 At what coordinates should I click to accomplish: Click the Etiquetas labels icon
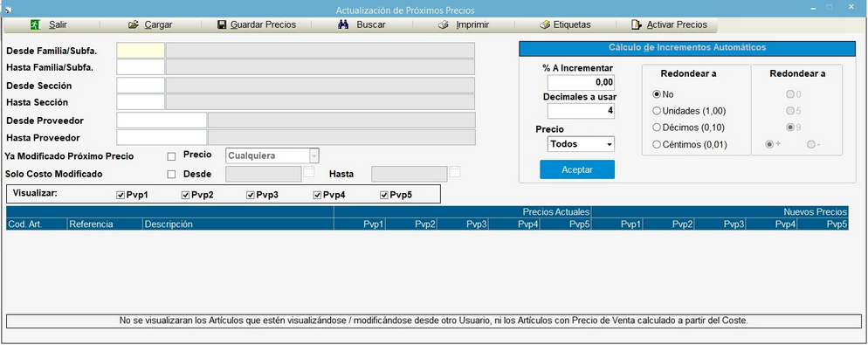pos(545,25)
